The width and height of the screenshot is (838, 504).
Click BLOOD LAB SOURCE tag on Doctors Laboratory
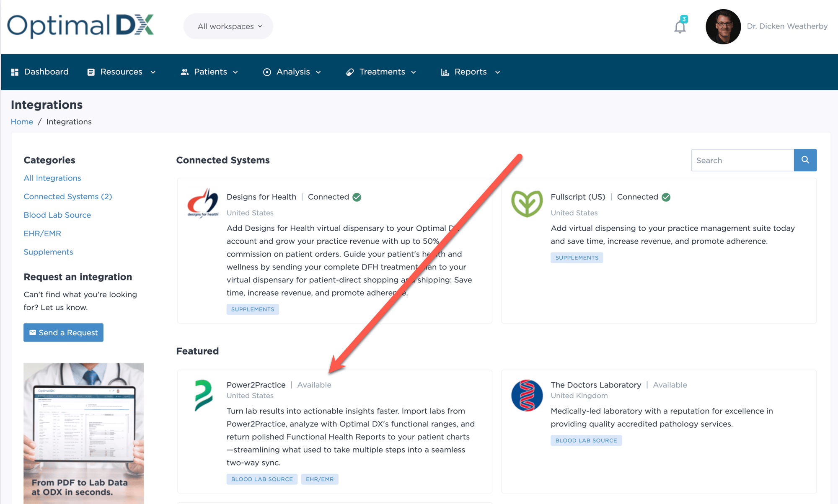point(586,440)
